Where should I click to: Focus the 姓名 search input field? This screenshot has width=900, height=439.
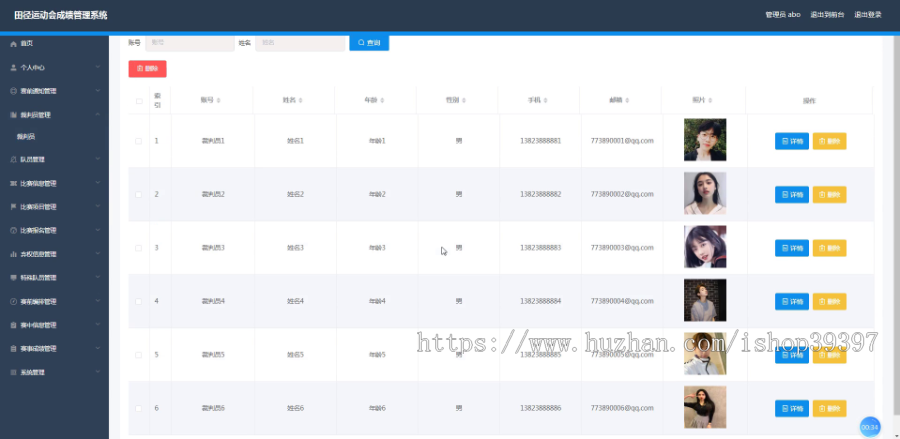coord(300,42)
